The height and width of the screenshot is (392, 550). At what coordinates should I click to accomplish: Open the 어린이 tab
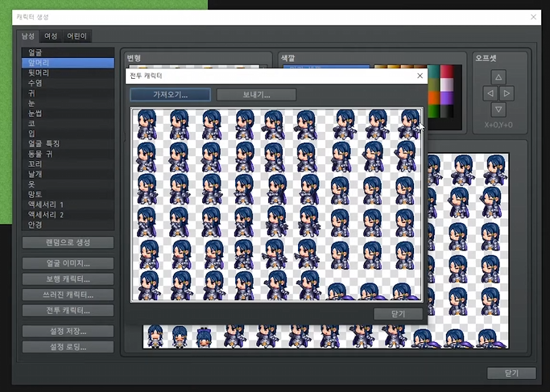[77, 36]
